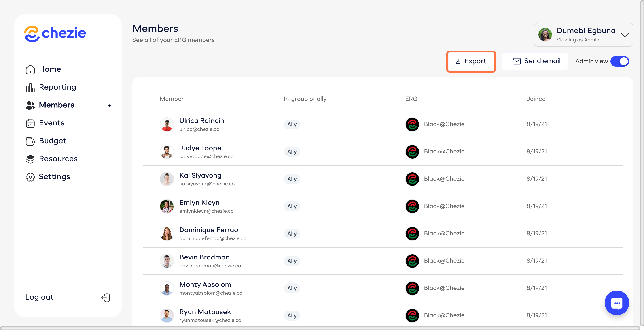The image size is (644, 330).
Task: Select Events from the navigation menu
Action: pyautogui.click(x=51, y=123)
